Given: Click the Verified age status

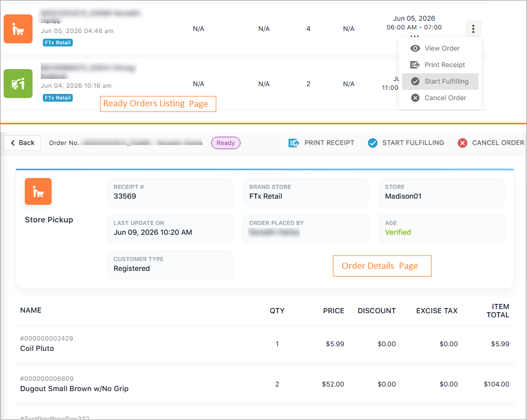Looking at the screenshot, I should (398, 232).
